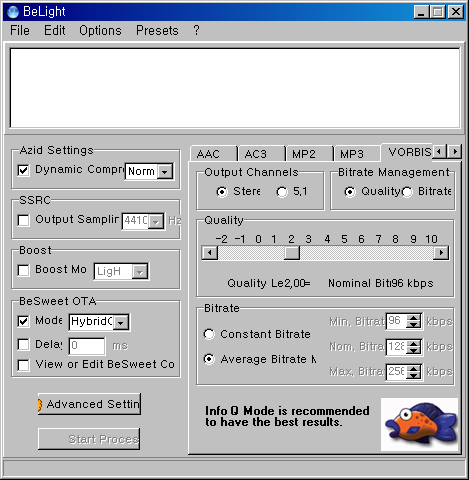Click the Start Processing button
The width and height of the screenshot is (469, 480).
(89, 439)
